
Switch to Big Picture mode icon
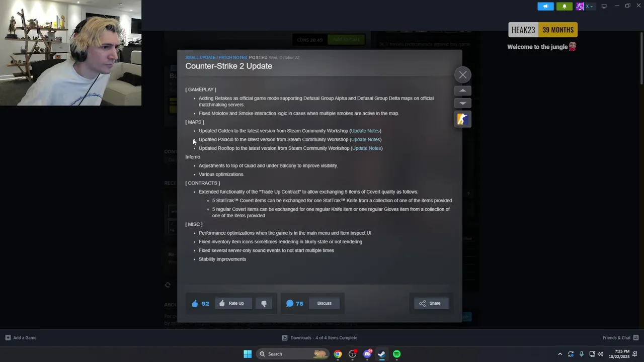coord(604,6)
